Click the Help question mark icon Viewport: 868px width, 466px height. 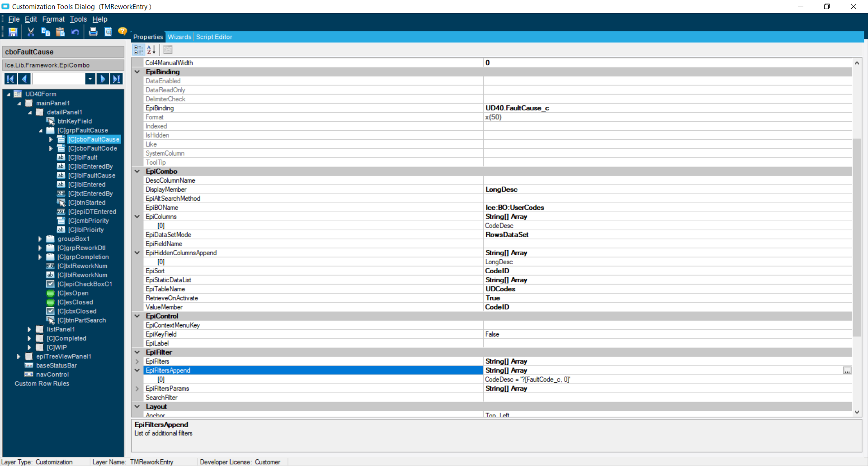pos(123,31)
